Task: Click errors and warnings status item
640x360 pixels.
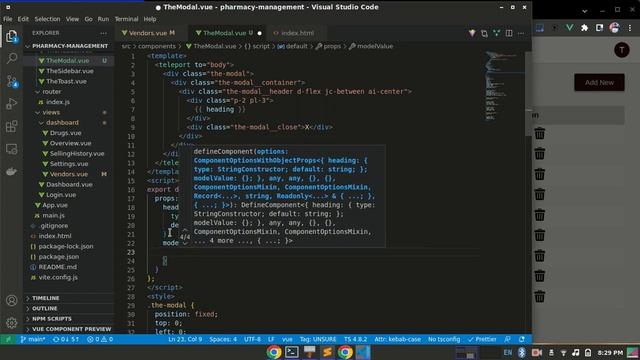Action: pos(100,339)
